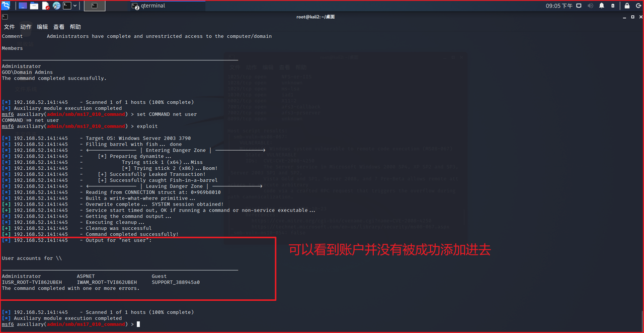Click the 'Guest' account name
The width and height of the screenshot is (644, 333).
(x=159, y=276)
